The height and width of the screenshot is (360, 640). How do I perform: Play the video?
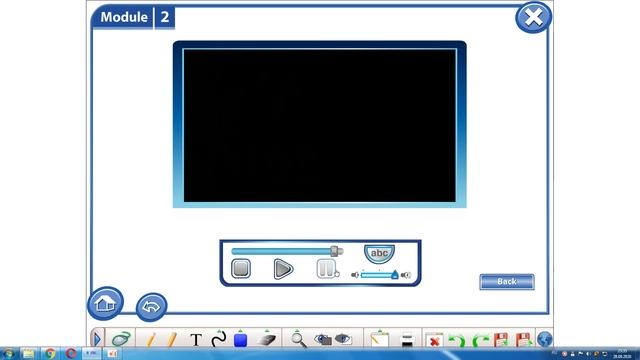pyautogui.click(x=283, y=269)
